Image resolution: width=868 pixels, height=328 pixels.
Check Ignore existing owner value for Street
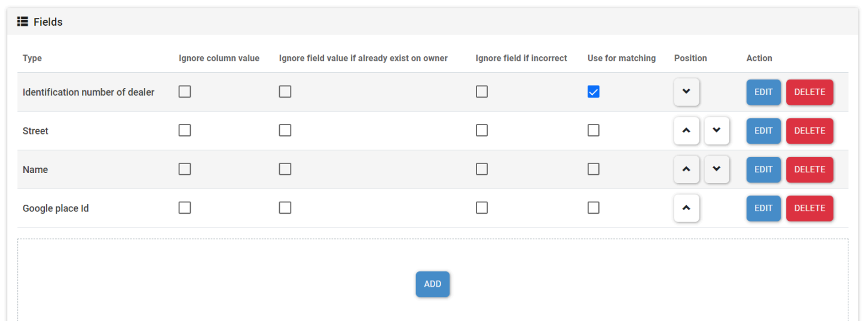[285, 130]
